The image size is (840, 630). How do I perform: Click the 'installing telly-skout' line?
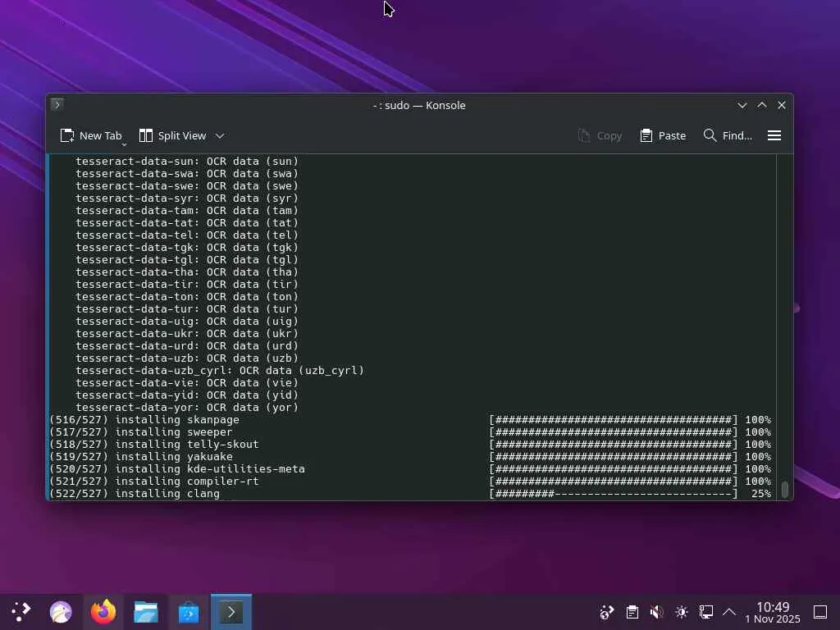[x=410, y=444]
